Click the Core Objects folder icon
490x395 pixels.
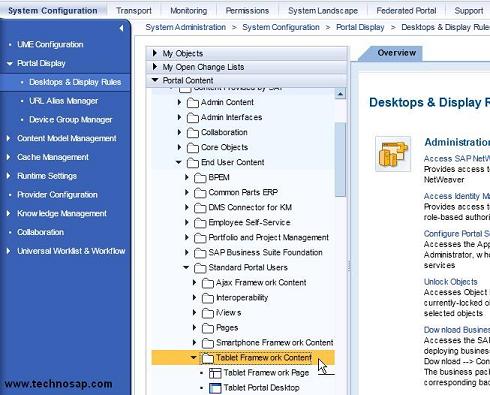click(x=193, y=148)
